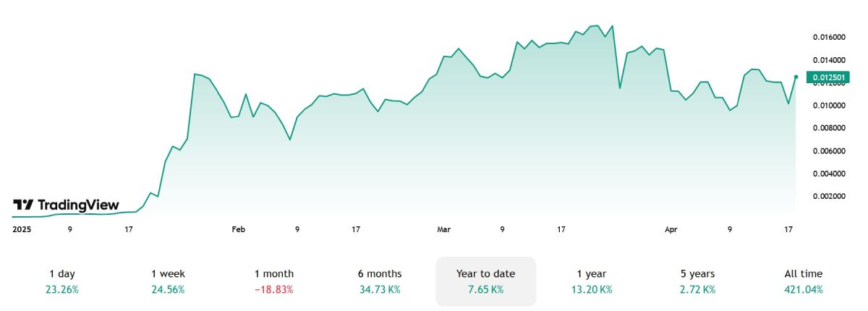868x311 pixels.
Task: Click the TradingView logo
Action: pos(67,205)
